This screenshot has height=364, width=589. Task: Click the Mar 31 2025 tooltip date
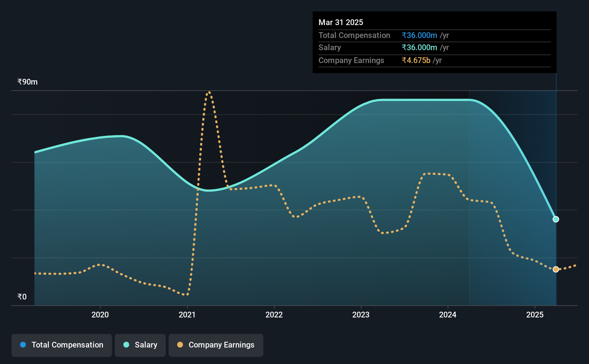341,22
